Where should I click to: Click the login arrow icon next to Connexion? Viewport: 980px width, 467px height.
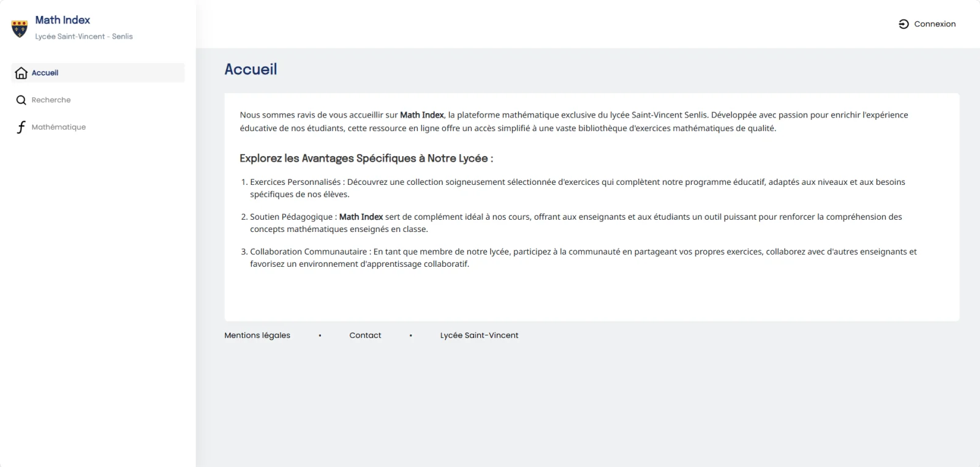(x=903, y=24)
